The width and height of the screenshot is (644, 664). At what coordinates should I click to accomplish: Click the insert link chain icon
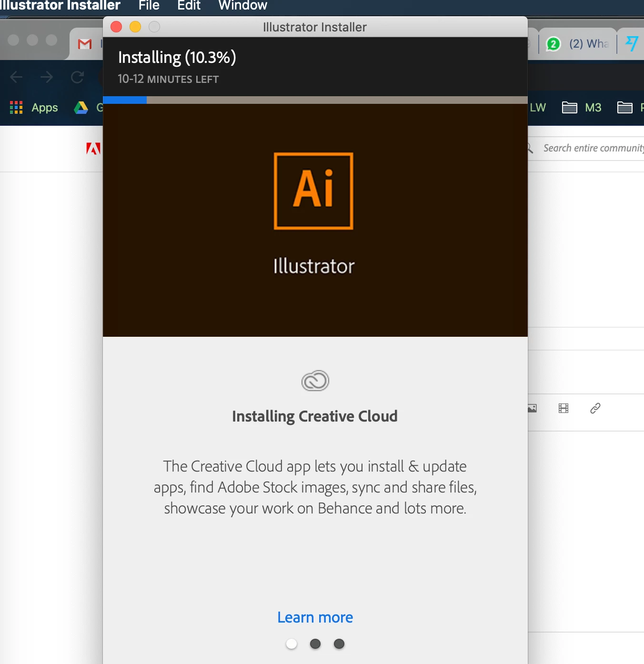tap(595, 408)
